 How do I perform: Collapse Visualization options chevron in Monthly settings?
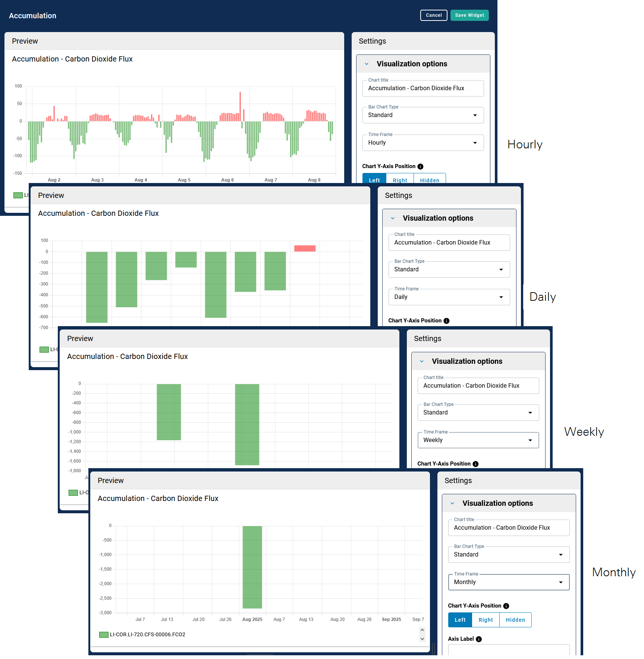pyautogui.click(x=452, y=504)
